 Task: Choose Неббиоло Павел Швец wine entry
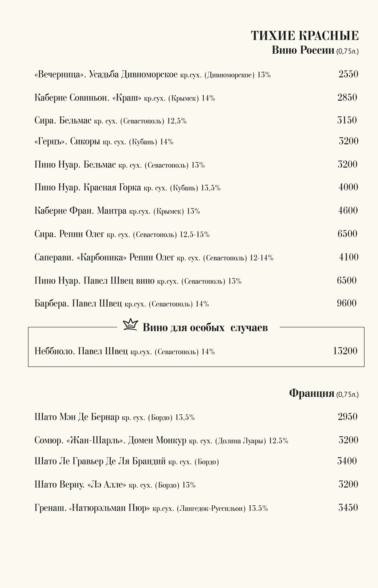(125, 351)
